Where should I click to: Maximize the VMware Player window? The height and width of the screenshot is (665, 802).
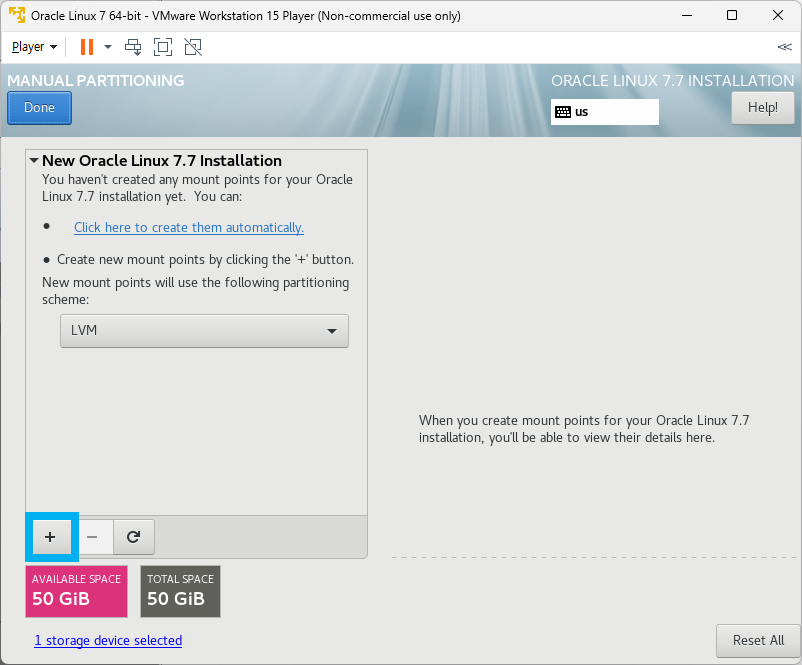coord(732,15)
